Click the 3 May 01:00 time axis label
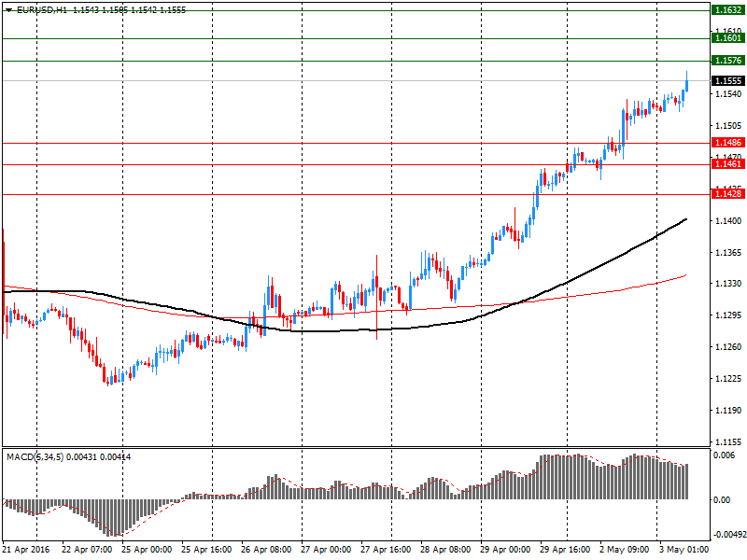This screenshot has height=560, width=747. point(684,550)
